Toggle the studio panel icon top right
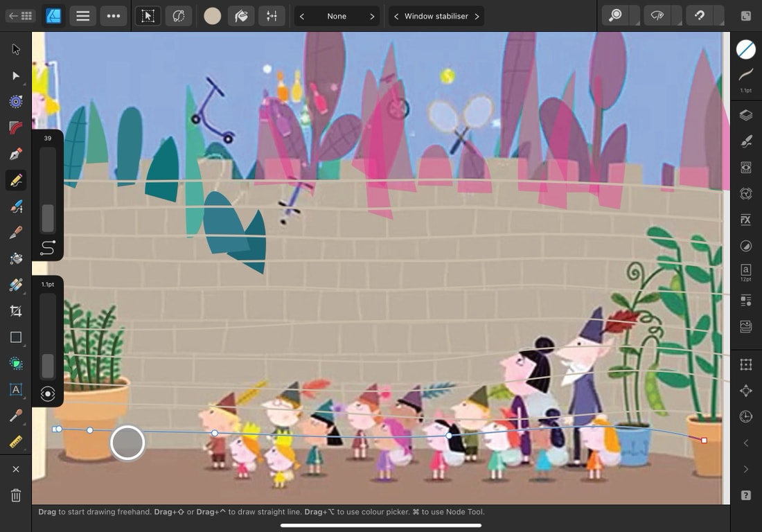Screen dimensions: 762x532 (746, 16)
